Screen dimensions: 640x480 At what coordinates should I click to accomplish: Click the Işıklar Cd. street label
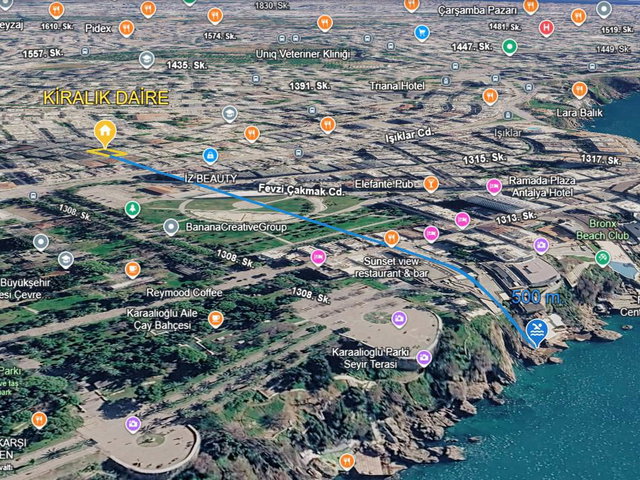click(x=410, y=136)
